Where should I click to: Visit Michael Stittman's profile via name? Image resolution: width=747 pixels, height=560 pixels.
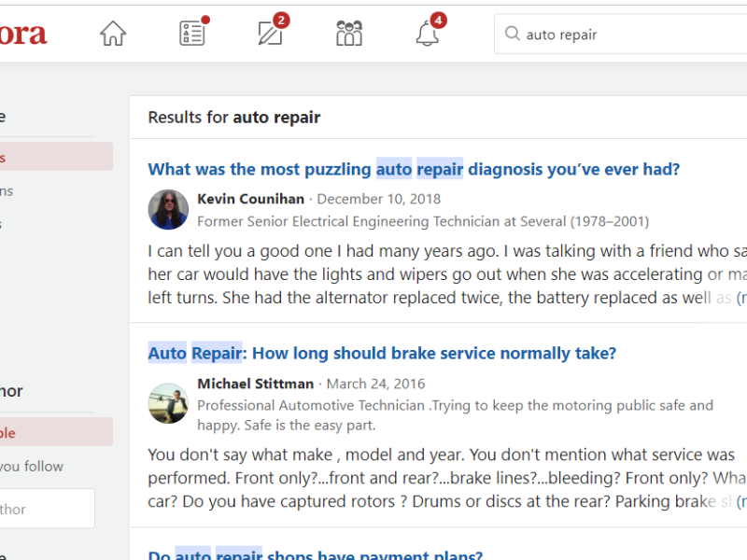point(255,384)
